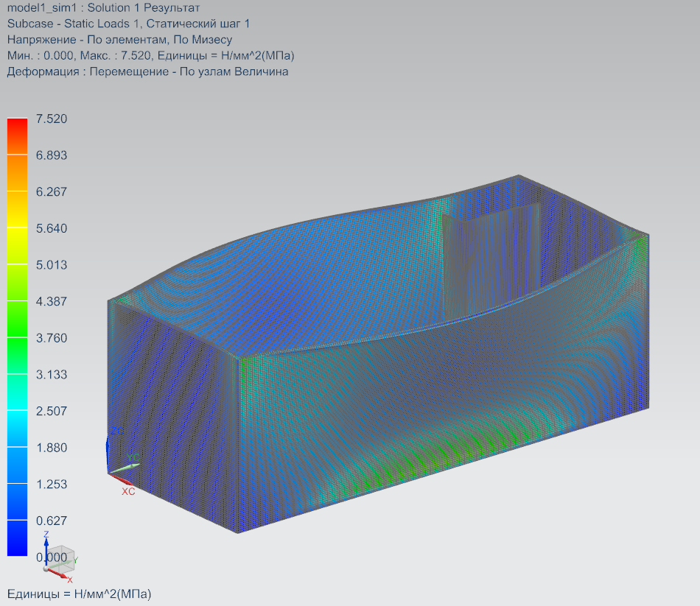Click the Von Mises stress result label

click(119, 40)
